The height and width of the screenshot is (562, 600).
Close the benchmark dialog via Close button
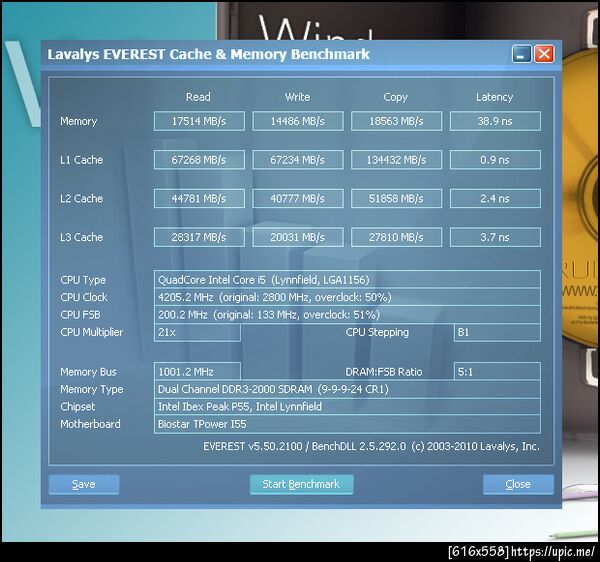518,484
